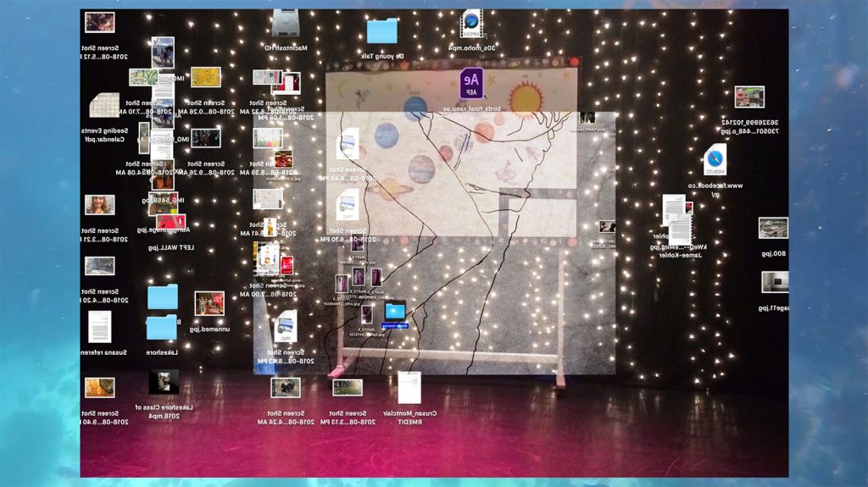Viewport: 868px width, 487px height.
Task: Open the After Effects AEP project file
Action: pos(471,82)
